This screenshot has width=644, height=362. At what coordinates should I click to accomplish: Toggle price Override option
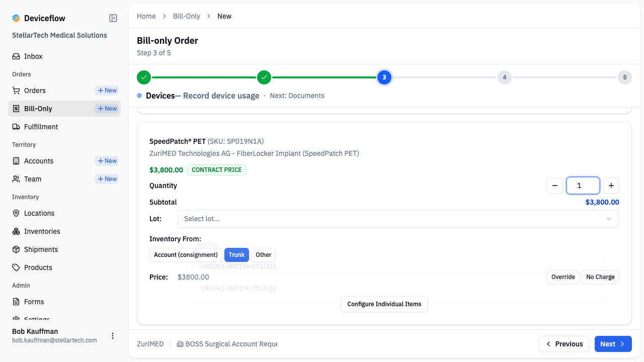click(563, 277)
